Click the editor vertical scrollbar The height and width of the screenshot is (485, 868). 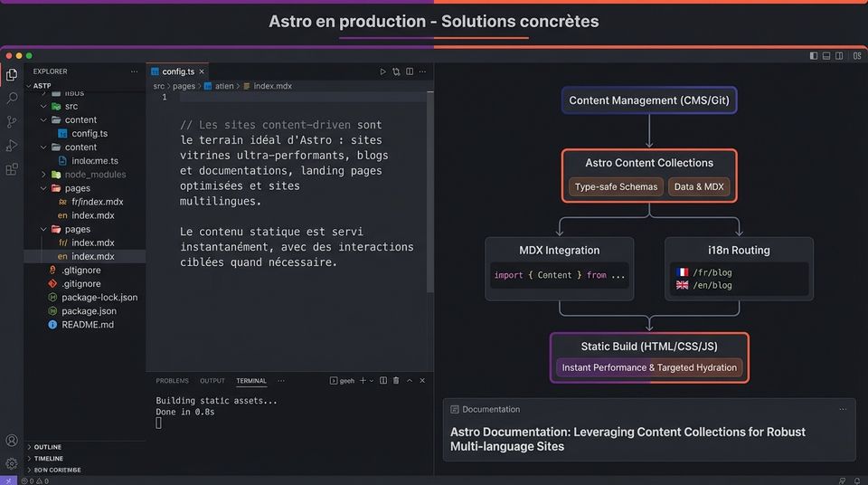click(x=430, y=193)
